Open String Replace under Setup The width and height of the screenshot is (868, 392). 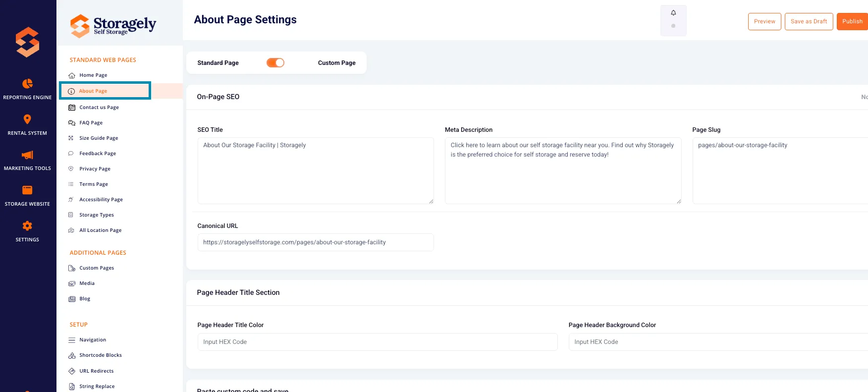(97, 387)
